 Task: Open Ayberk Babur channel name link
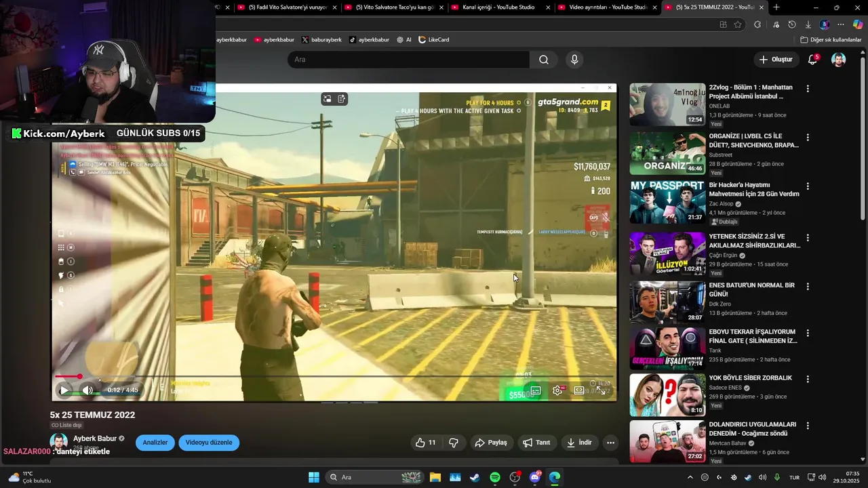coord(95,439)
